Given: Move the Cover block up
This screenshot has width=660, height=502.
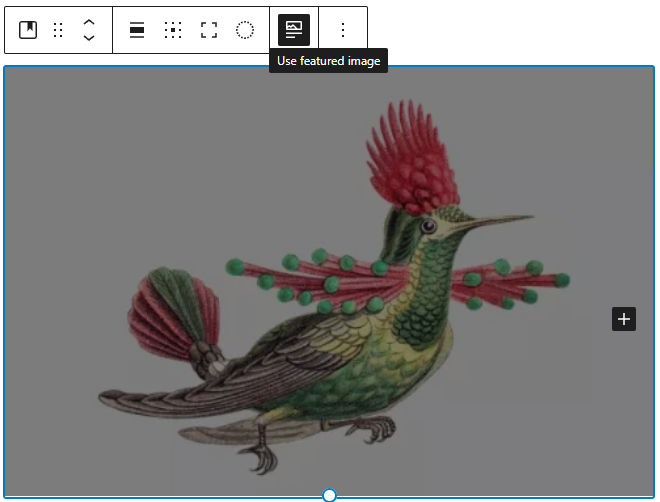Looking at the screenshot, I should (x=89, y=22).
